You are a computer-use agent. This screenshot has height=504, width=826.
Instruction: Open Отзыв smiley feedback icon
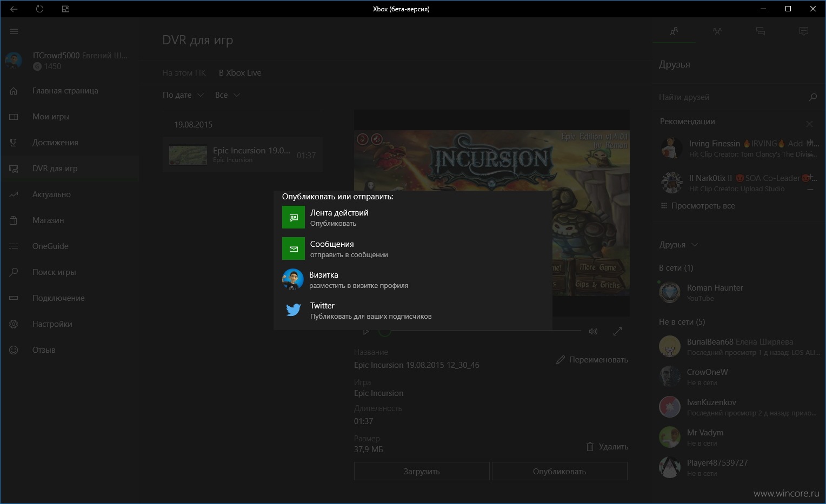coord(14,350)
